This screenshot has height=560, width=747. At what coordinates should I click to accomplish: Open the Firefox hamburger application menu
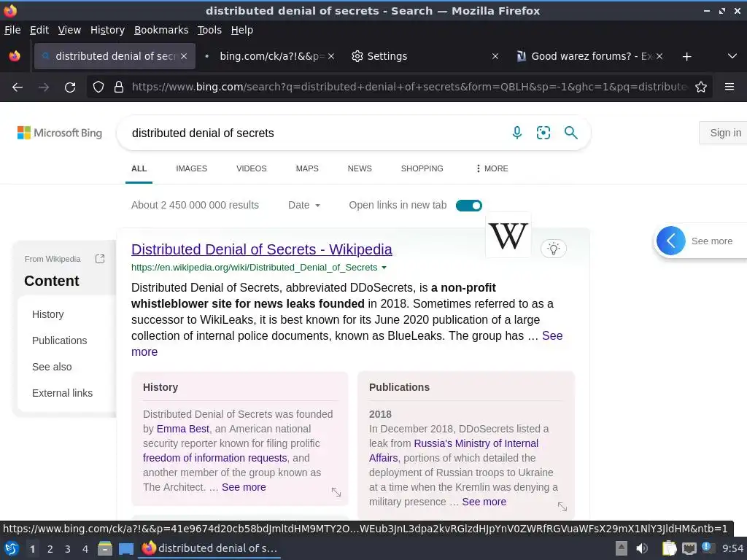coord(729,87)
